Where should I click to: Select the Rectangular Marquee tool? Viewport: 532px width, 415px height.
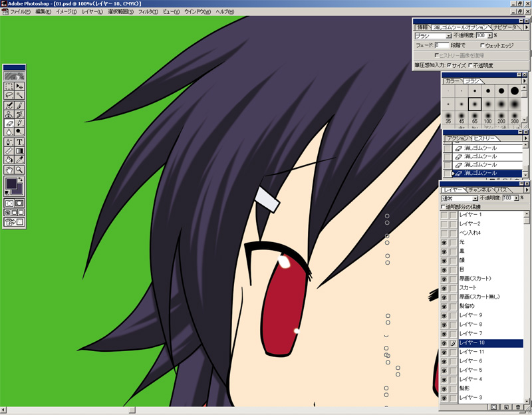tap(9, 86)
